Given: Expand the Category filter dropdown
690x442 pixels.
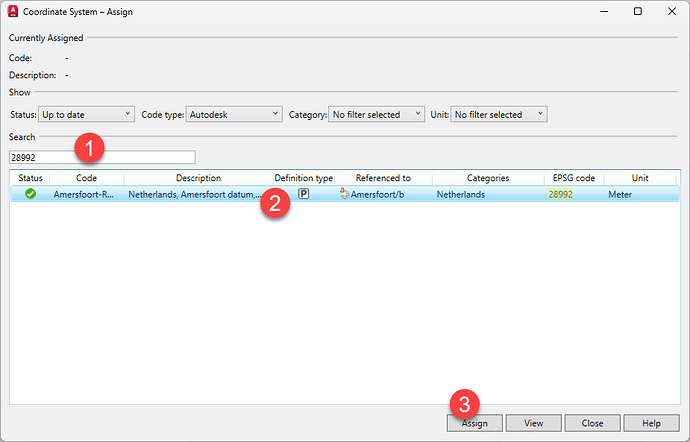Looking at the screenshot, I should point(377,115).
